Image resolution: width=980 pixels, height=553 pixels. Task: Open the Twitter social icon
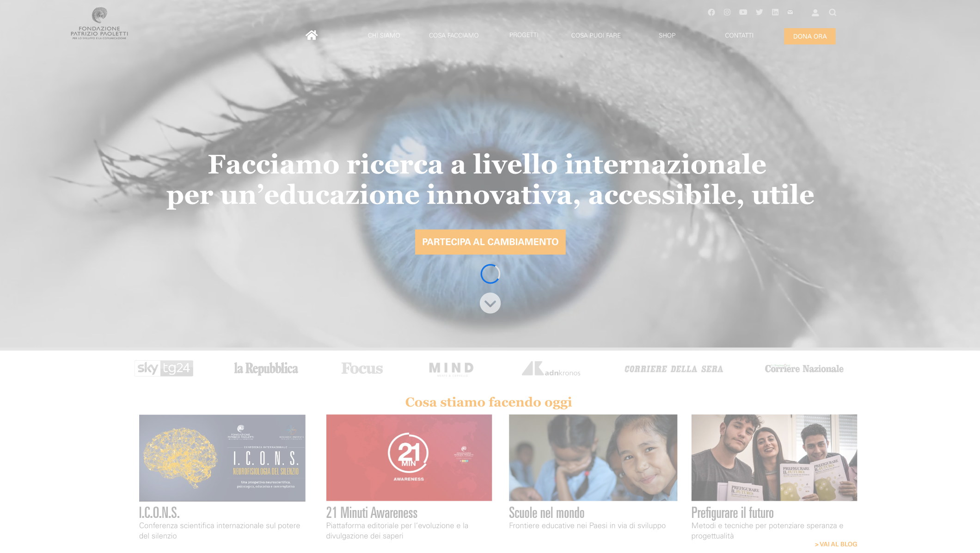(759, 12)
